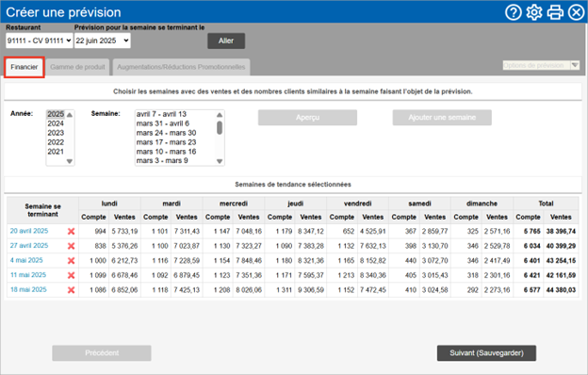Remove the 4 mai 2025 row
Screen dimensions: 588x375
point(71,261)
